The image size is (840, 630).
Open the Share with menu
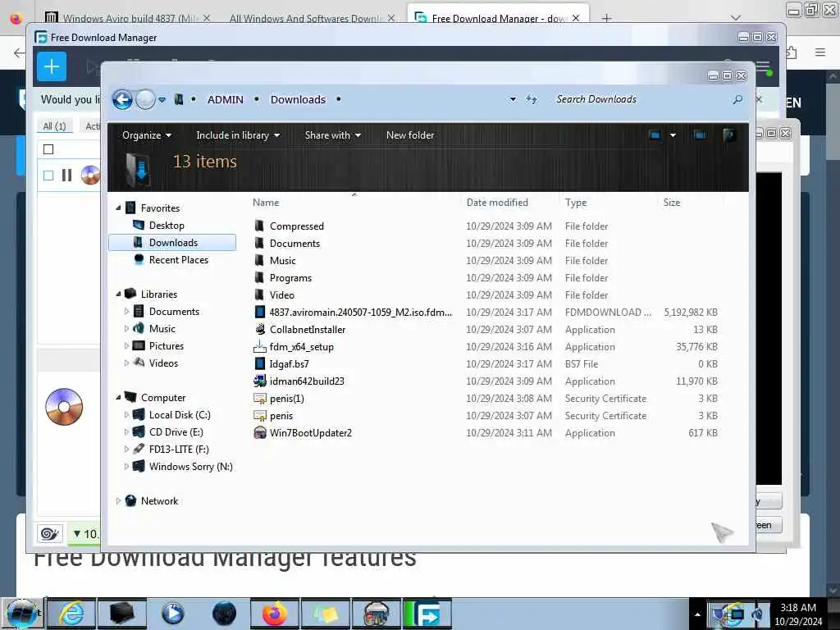coord(333,135)
